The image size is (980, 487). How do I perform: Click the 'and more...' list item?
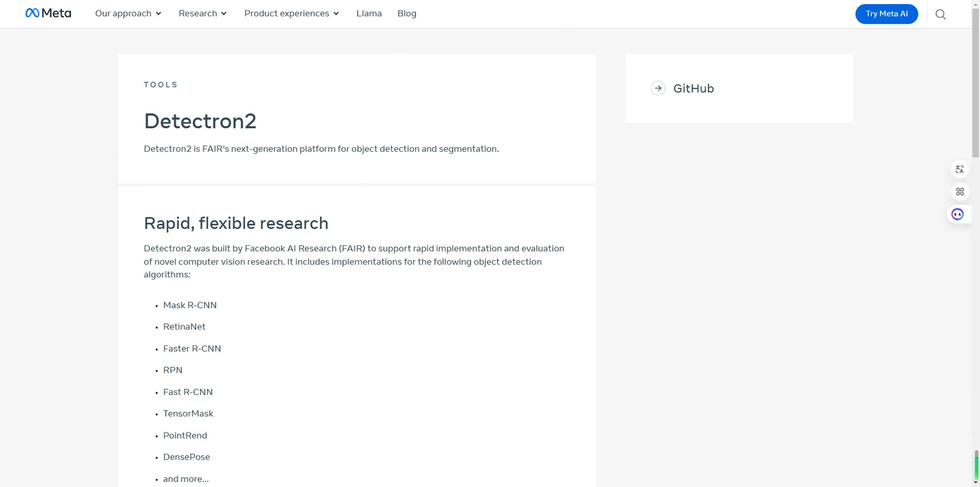point(186,479)
